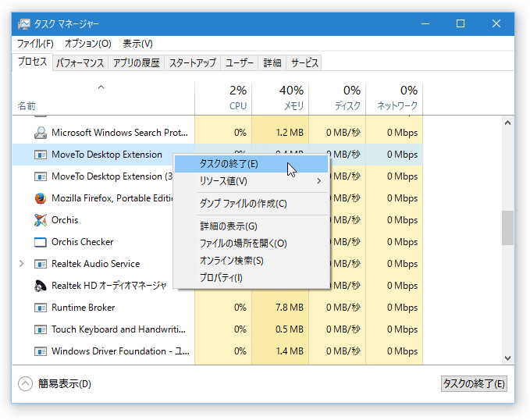Close the Task Manager window
Image resolution: width=530 pixels, height=420 pixels.
[496, 23]
